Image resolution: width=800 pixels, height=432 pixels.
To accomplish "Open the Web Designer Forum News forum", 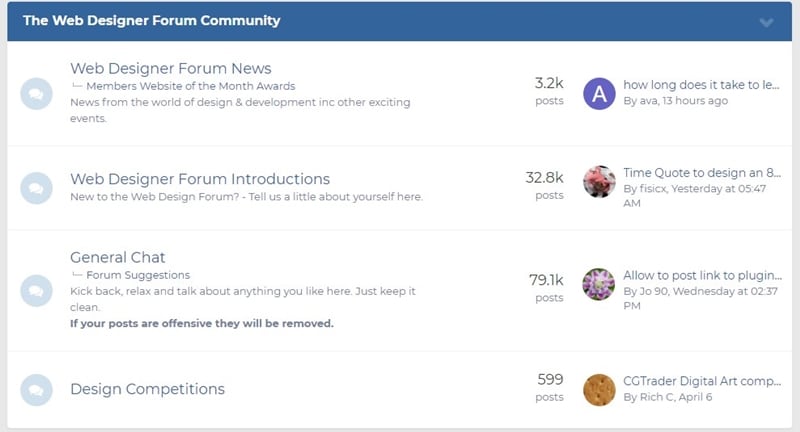I will [x=170, y=68].
